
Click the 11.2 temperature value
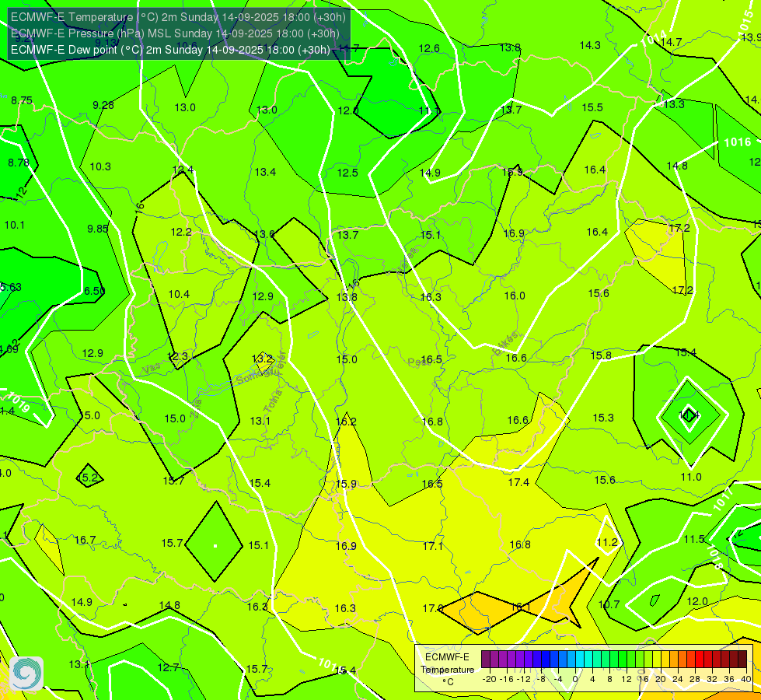(x=607, y=542)
